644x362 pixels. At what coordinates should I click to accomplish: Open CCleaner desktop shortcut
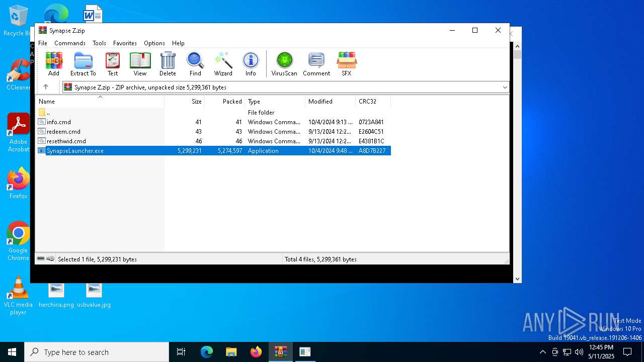tap(18, 75)
